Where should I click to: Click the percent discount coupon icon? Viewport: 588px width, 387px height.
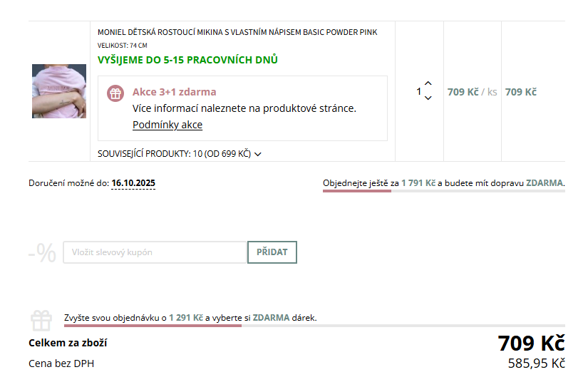pos(42,252)
